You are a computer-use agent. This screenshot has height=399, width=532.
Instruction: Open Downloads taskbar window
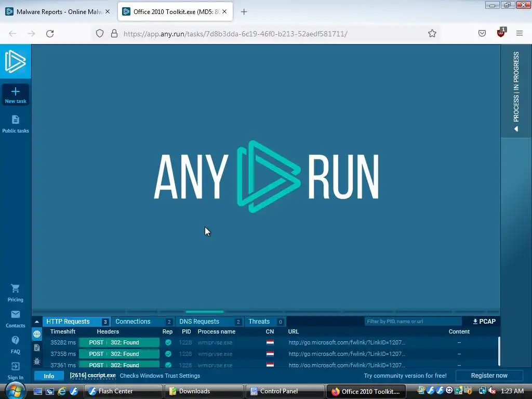tap(204, 391)
